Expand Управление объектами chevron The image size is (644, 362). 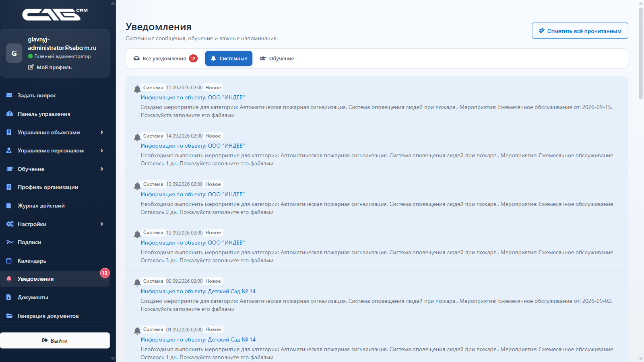102,132
